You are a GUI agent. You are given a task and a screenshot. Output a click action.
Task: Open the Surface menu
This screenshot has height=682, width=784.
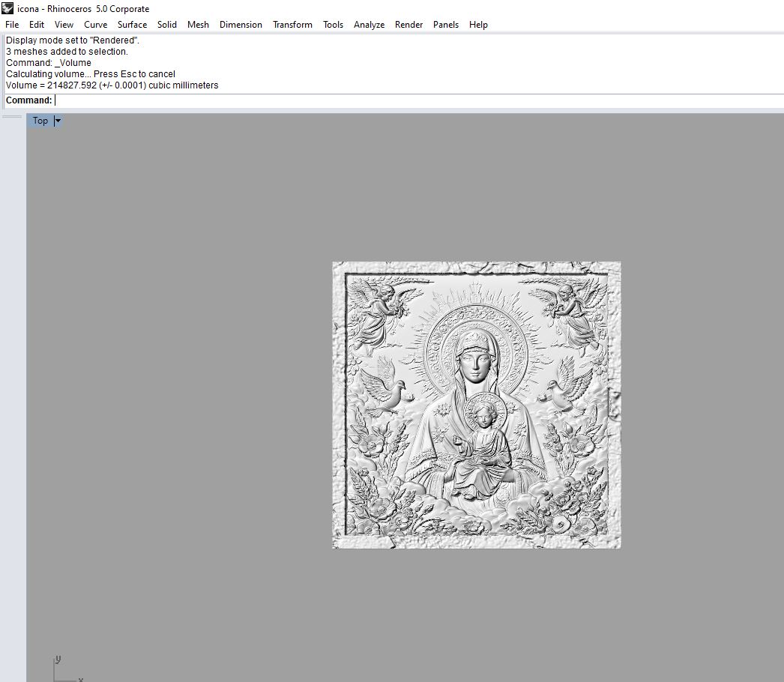(132, 25)
